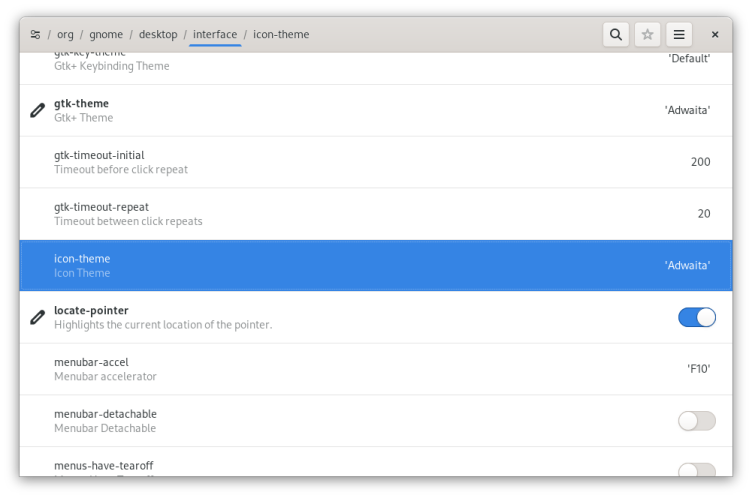The image size is (752, 498).
Task: Jump to the desktop path segment
Action: [158, 34]
